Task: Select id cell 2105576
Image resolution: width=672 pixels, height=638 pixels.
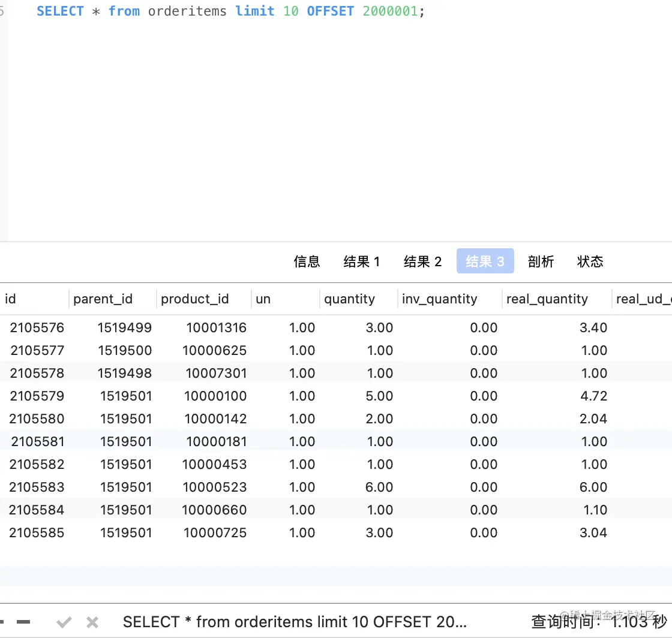Action: 37,327
